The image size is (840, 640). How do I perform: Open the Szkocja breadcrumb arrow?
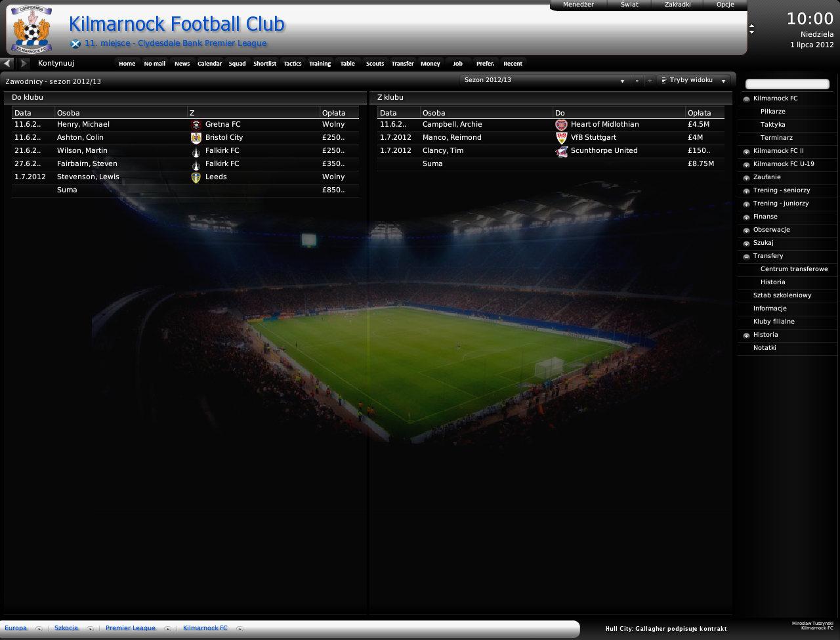click(x=91, y=629)
